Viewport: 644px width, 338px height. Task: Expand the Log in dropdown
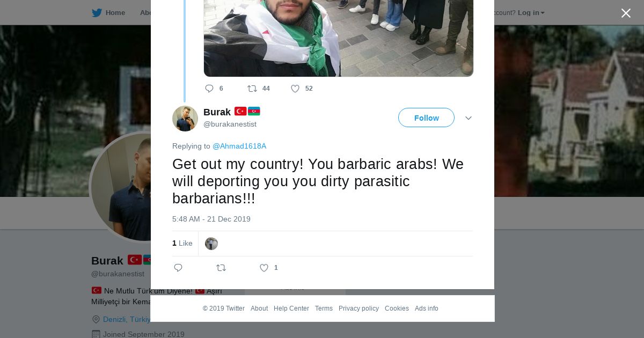tap(531, 13)
